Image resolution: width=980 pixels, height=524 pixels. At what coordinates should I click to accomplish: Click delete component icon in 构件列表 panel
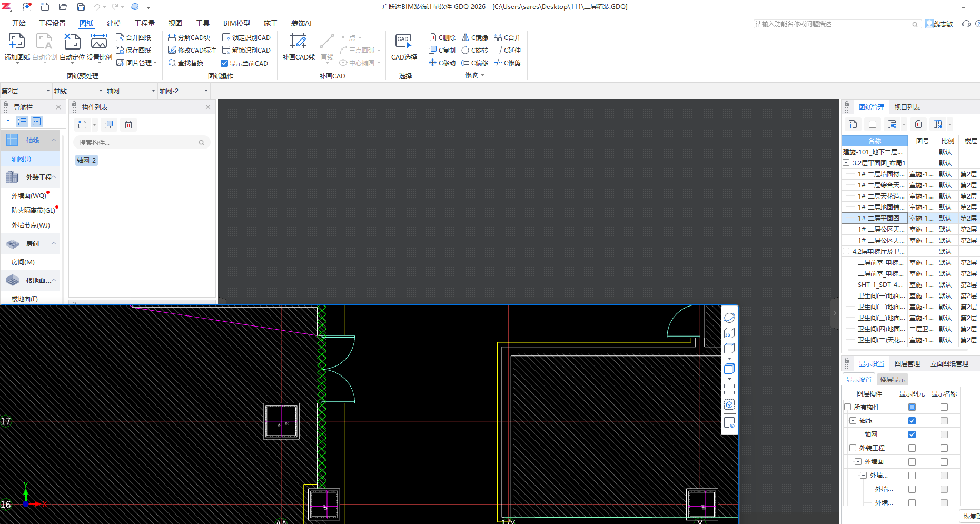tap(128, 125)
